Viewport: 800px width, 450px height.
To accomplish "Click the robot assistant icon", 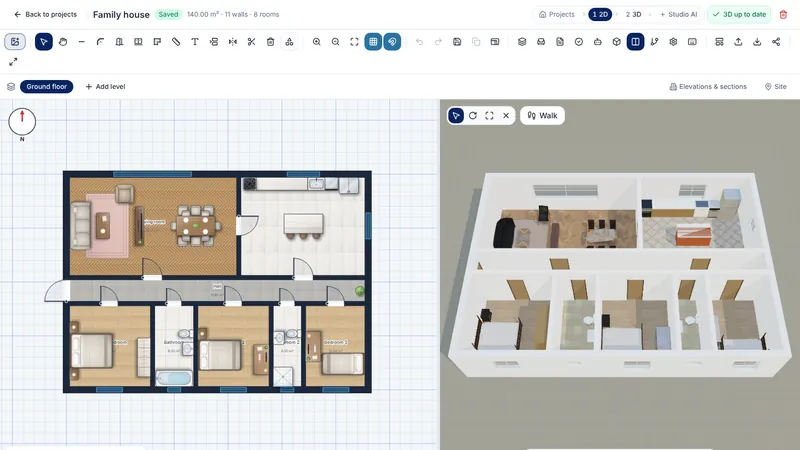I will click(597, 42).
